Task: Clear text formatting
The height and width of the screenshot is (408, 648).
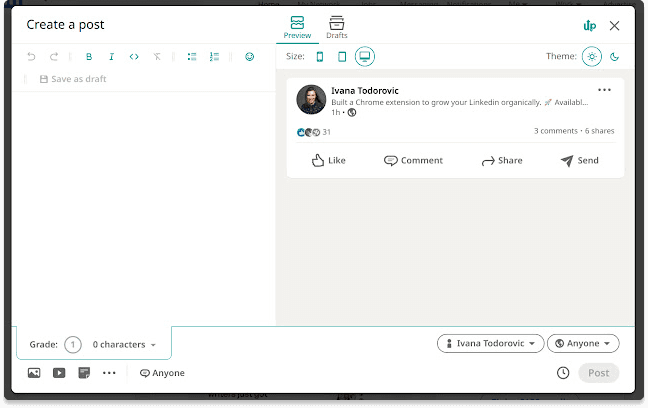Action: point(157,57)
